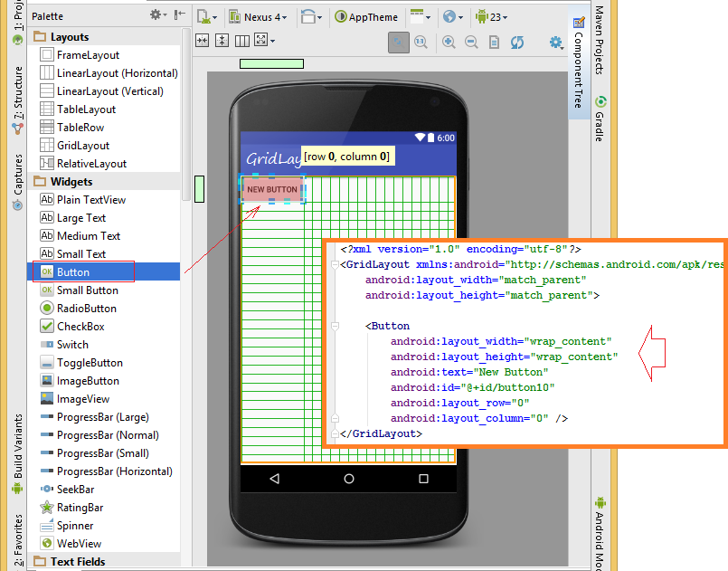Open the Nexus 4 device dropdown
728x571 pixels.
coord(262,16)
